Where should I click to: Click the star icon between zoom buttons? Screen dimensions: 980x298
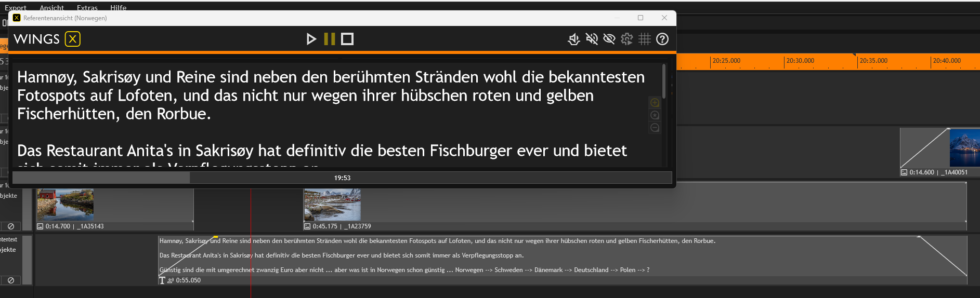click(655, 115)
